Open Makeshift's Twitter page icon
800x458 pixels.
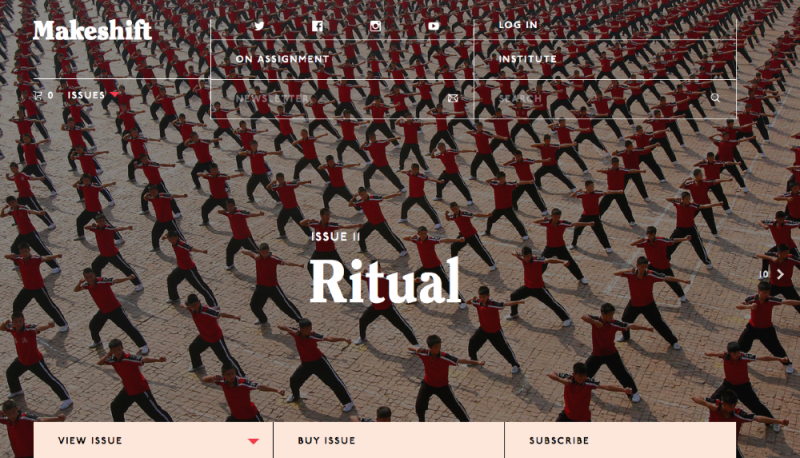click(x=259, y=26)
